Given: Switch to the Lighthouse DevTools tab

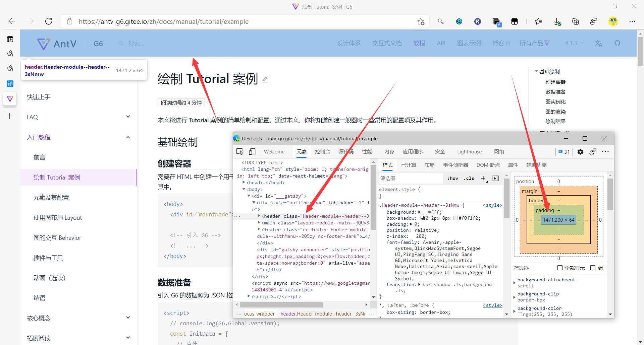Looking at the screenshot, I should (469, 152).
